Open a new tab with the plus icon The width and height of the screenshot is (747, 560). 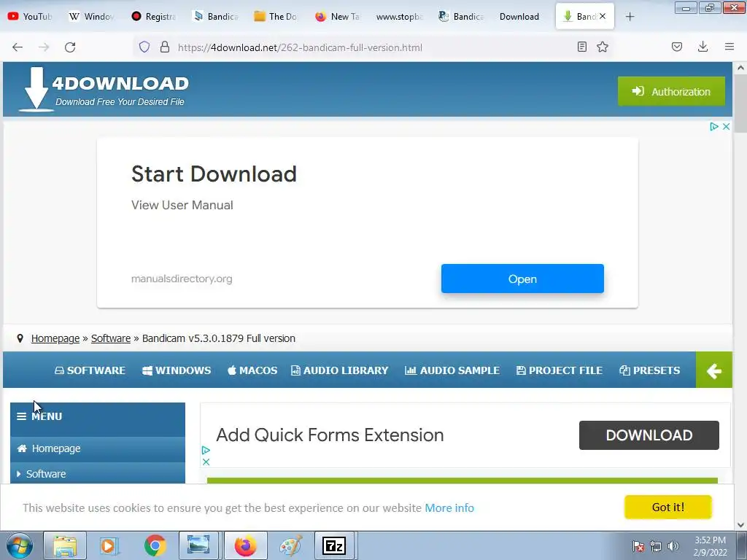[x=630, y=17]
